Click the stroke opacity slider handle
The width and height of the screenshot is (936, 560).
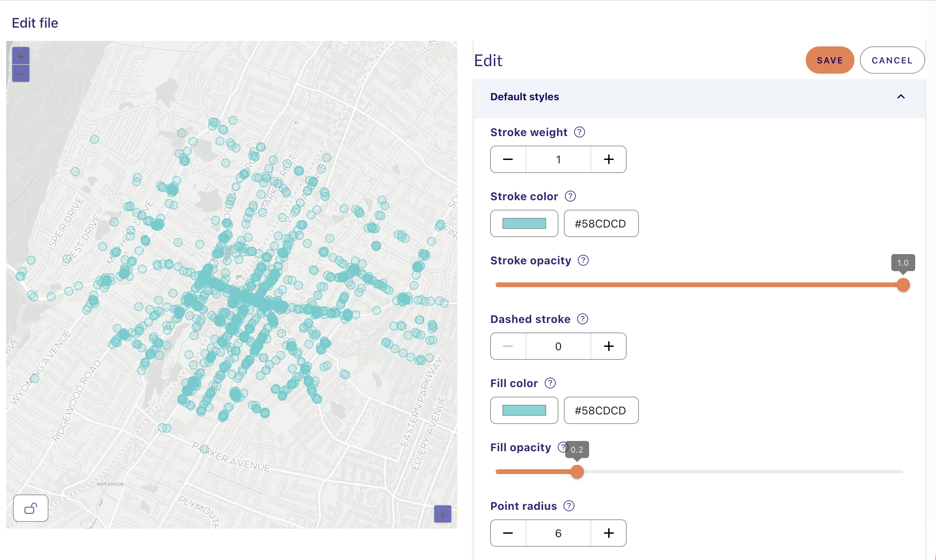903,284
